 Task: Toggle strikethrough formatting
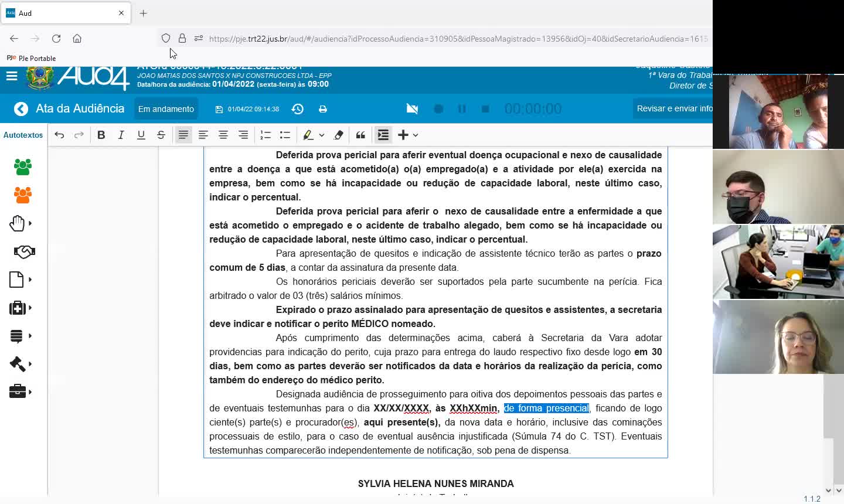point(161,135)
